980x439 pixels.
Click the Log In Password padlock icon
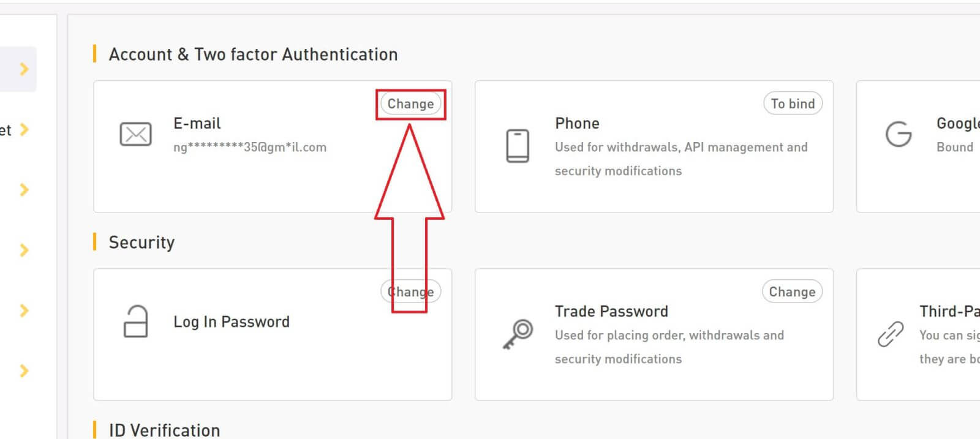coord(135,321)
